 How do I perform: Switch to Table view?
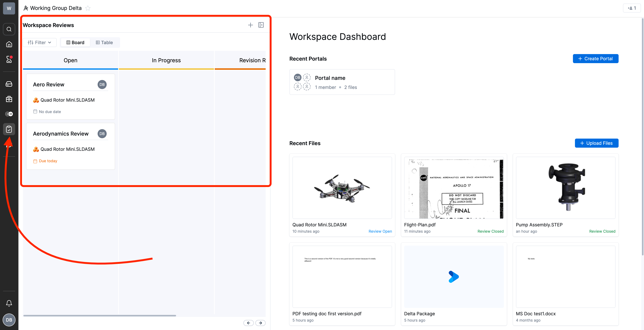[104, 43]
